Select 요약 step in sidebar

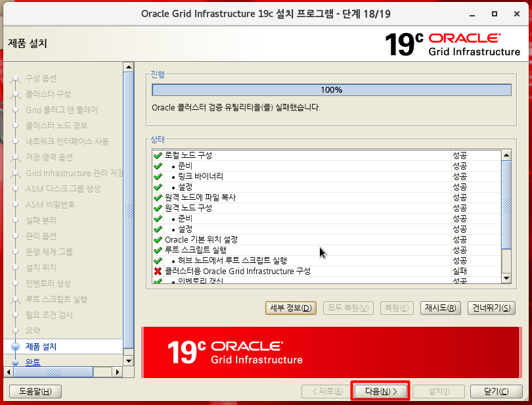[33, 331]
